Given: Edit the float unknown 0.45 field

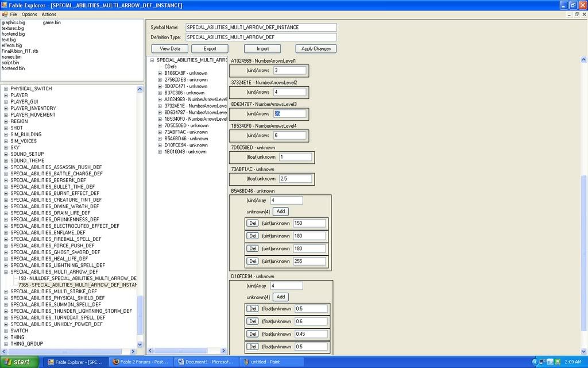Looking at the screenshot, I should pyautogui.click(x=311, y=334).
